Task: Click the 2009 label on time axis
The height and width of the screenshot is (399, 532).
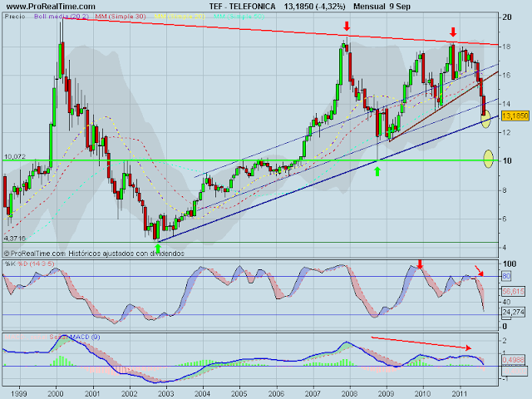Action: pos(387,393)
